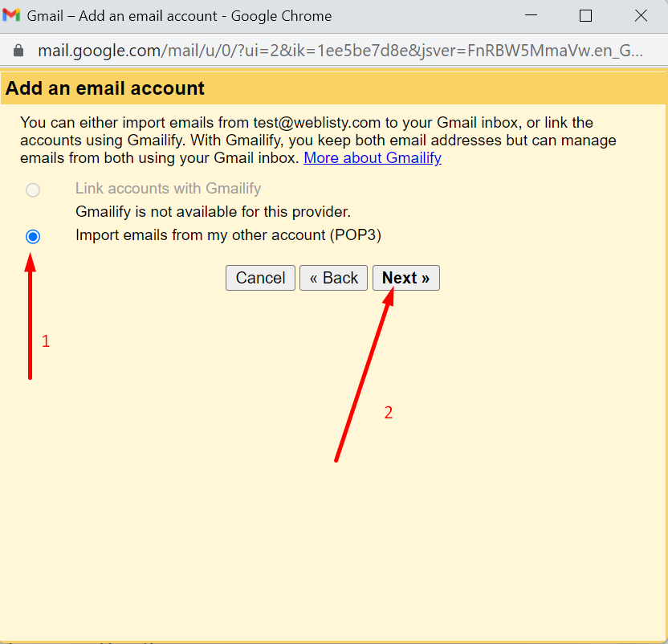
Task: Click the Next » button
Action: (406, 278)
